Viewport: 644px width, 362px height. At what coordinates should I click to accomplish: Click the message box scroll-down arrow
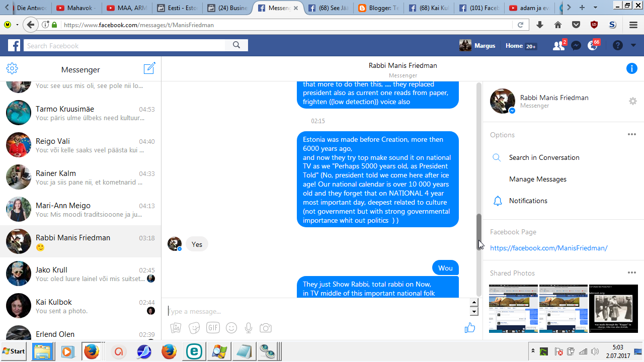473,312
